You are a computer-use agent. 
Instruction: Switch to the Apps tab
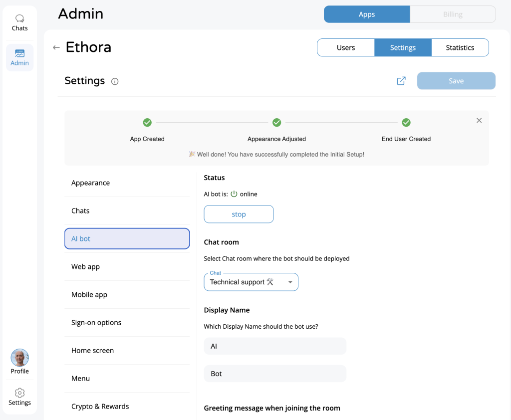[x=367, y=14]
